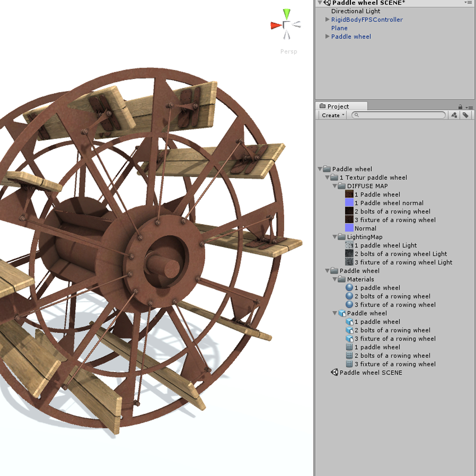This screenshot has height=476, width=476.
Task: Open the Create dropdown in the Project panel
Action: point(331,115)
